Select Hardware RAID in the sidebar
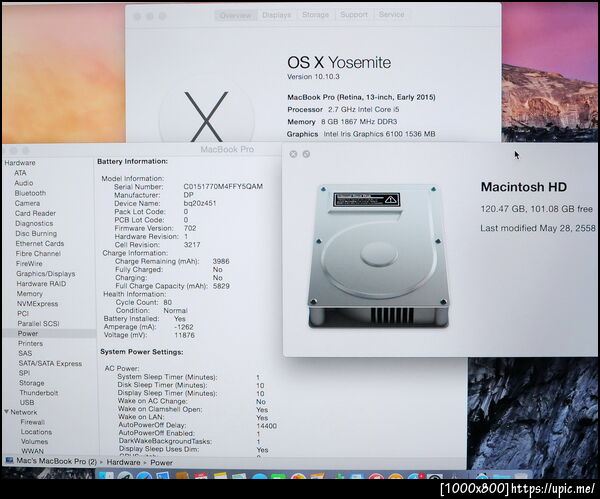This screenshot has width=600, height=499. click(x=41, y=284)
